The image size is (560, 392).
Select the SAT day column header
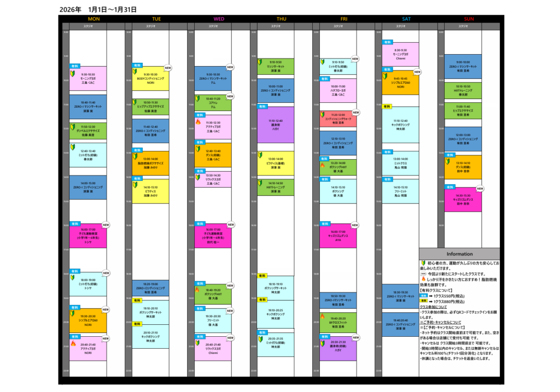coord(406,19)
